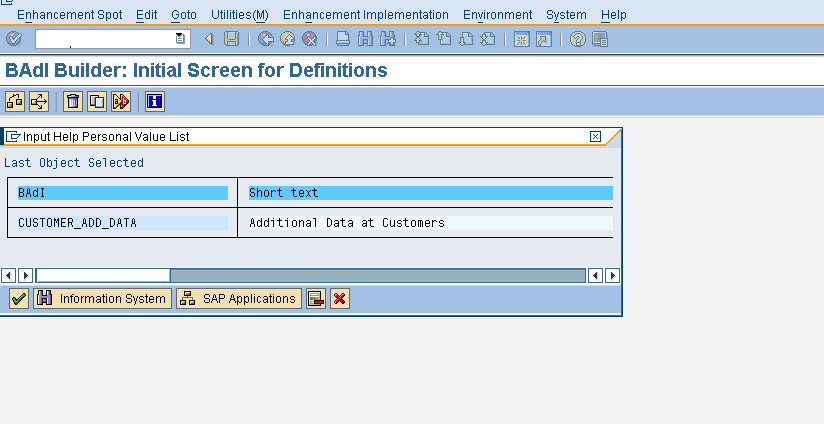
Task: Click the dialog's horizontal scrollbar track
Action: tap(377, 275)
